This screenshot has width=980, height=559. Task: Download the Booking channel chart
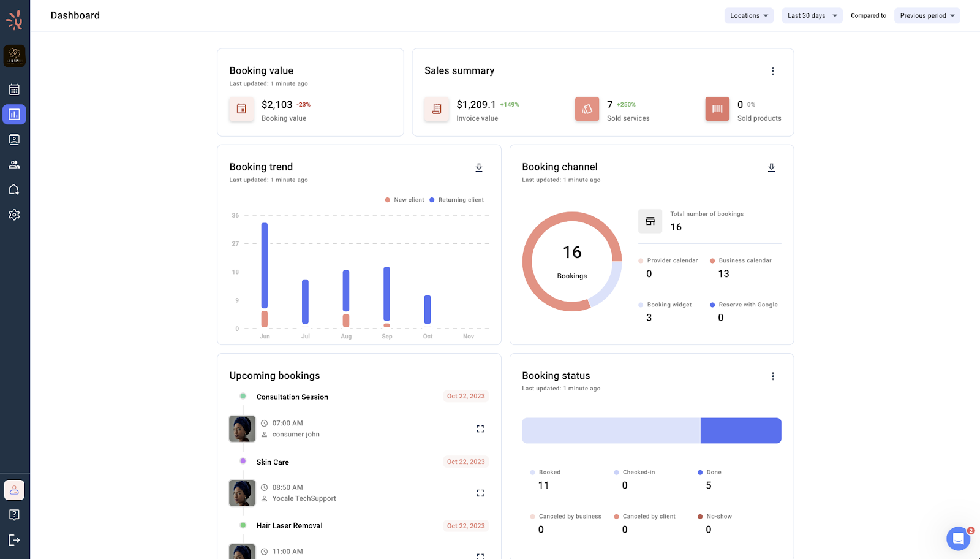[x=771, y=167]
